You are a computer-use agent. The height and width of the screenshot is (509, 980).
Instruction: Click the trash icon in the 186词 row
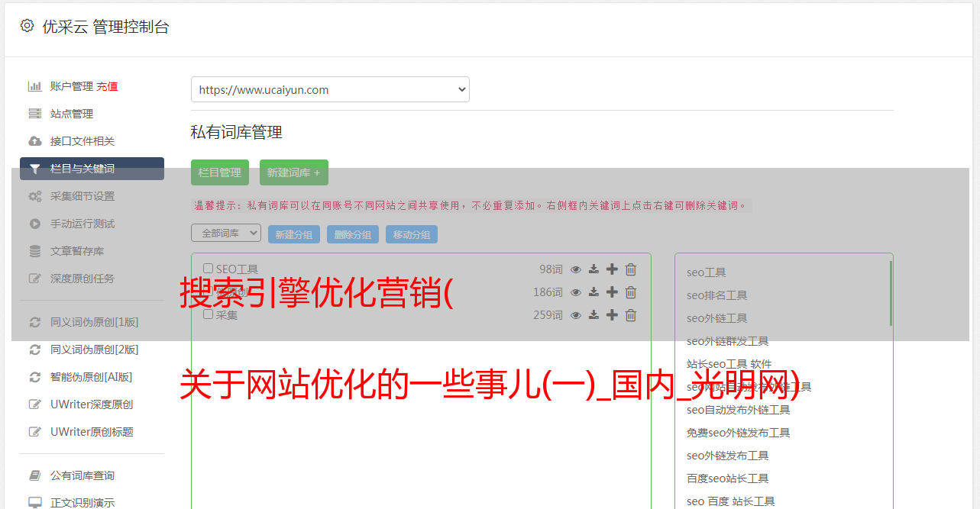click(x=631, y=292)
